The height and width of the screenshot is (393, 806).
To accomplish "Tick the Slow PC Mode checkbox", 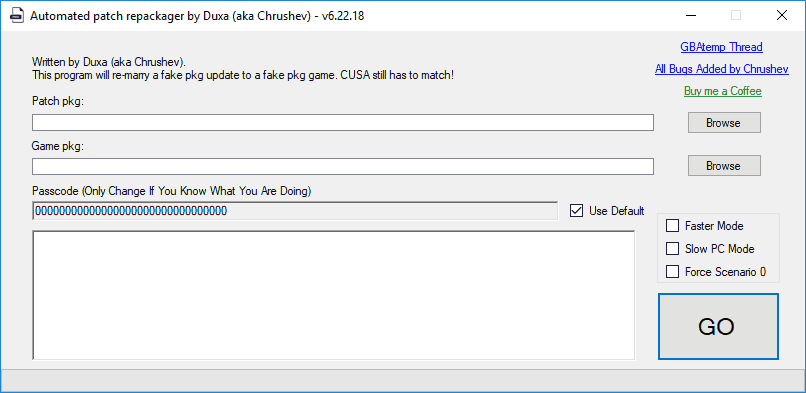I will [x=672, y=249].
